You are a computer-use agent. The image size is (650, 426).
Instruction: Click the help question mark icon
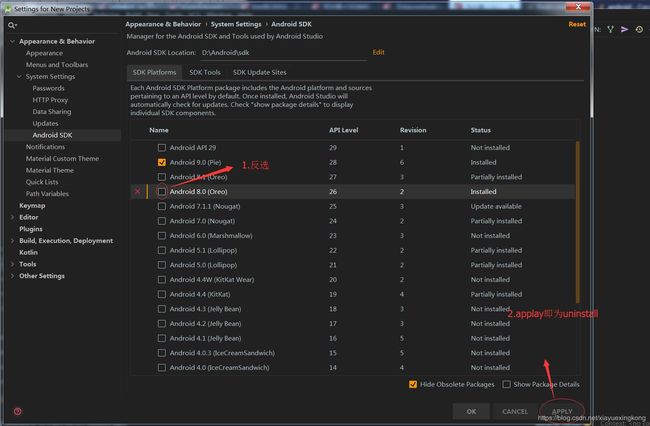click(17, 411)
